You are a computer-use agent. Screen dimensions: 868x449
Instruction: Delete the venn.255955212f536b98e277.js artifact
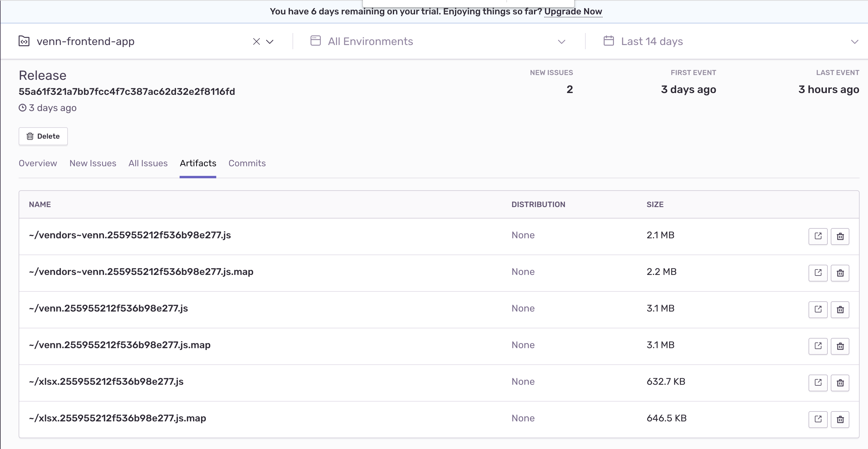click(840, 309)
